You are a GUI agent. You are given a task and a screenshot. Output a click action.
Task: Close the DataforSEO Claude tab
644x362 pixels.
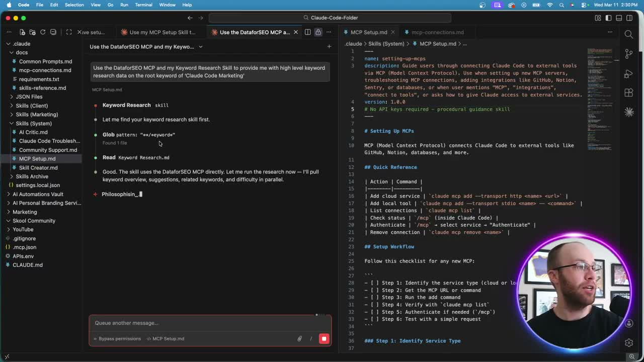pyautogui.click(x=295, y=32)
